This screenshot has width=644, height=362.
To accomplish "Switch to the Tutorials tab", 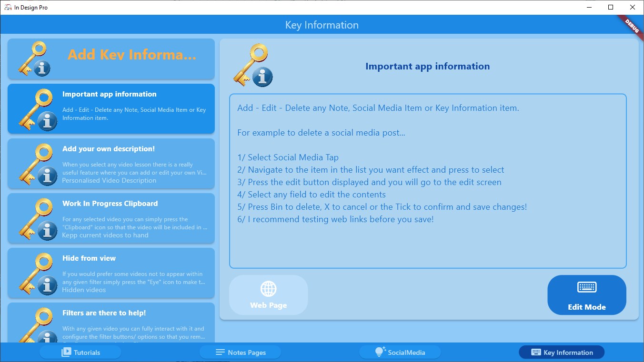I will tap(80, 352).
